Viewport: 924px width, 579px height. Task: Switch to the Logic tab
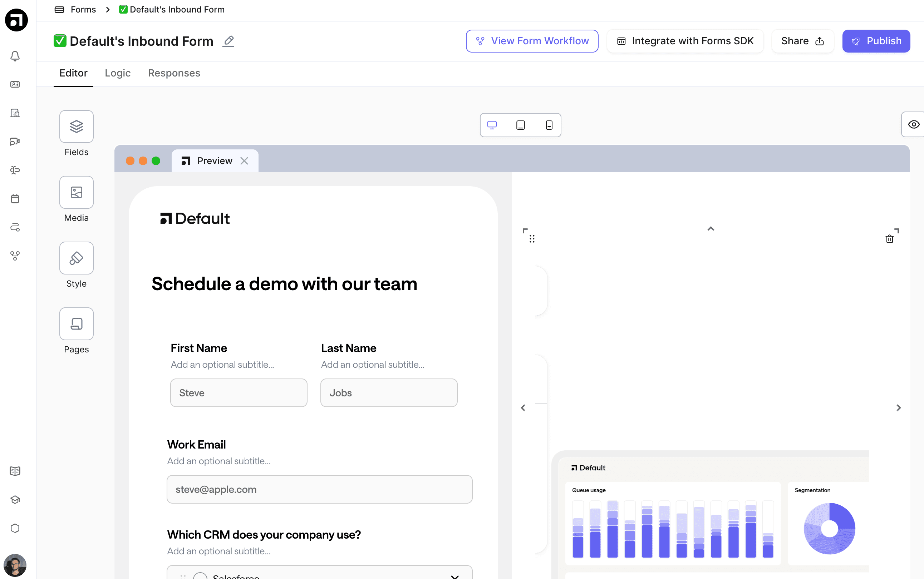pyautogui.click(x=118, y=73)
